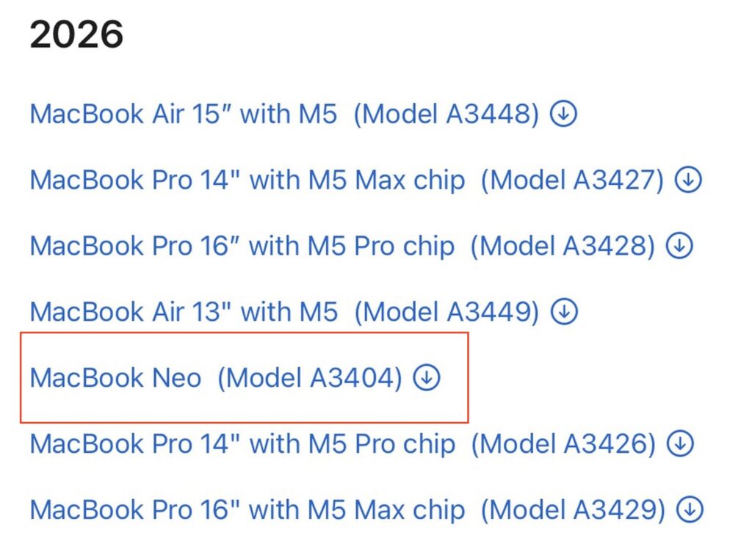Open the MacBook Pro 16" with M5 Pro link
Screen dimensions: 752x560
[242, 246]
